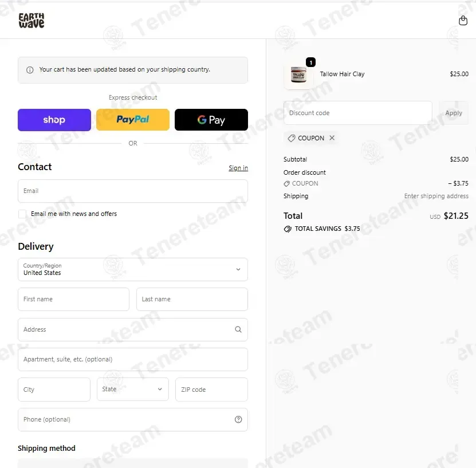Select Google Pay express checkout
Screen dimensions: 476x468
click(x=211, y=120)
